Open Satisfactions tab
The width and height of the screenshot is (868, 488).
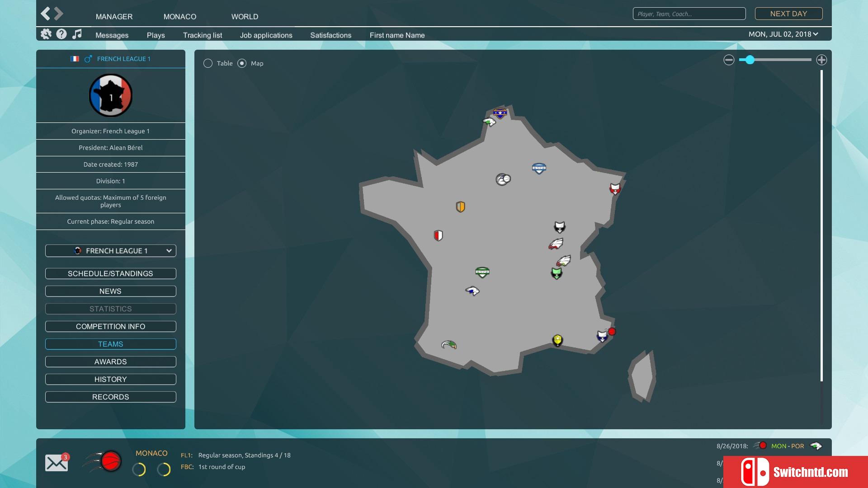tap(330, 35)
